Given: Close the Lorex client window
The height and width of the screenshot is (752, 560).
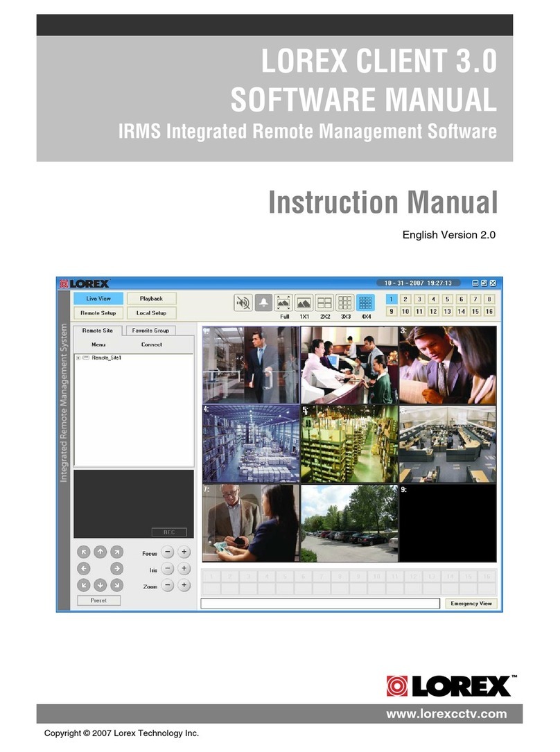Looking at the screenshot, I should click(x=492, y=283).
